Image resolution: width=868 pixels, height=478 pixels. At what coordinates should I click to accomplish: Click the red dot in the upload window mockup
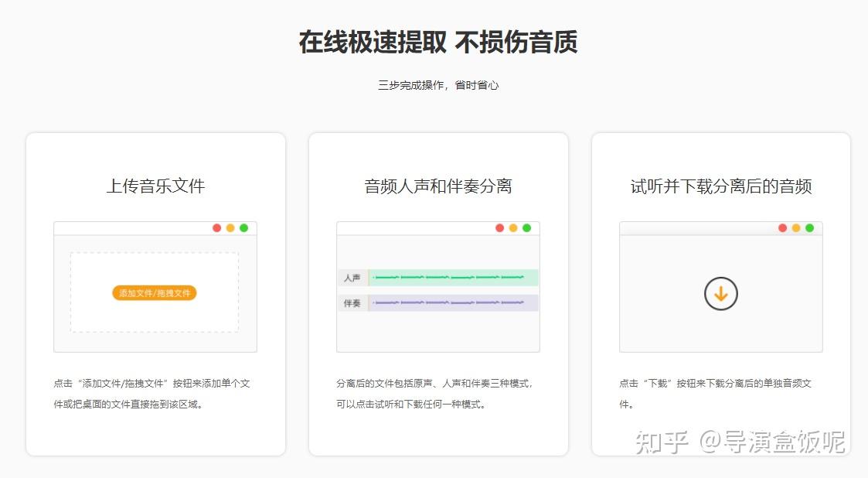(x=216, y=227)
